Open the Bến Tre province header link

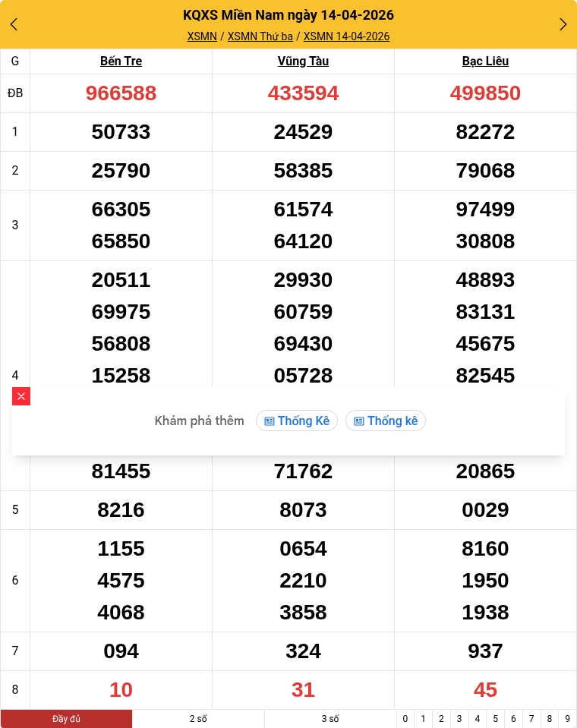click(x=121, y=61)
